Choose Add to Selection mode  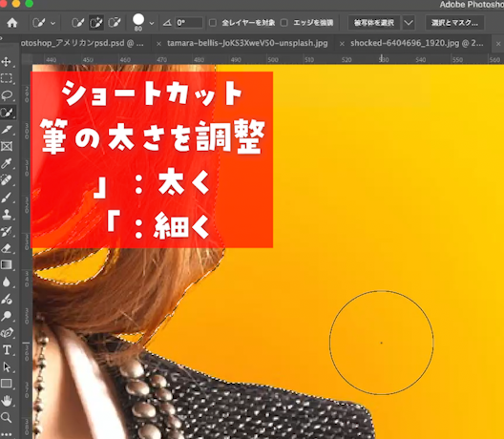96,23
